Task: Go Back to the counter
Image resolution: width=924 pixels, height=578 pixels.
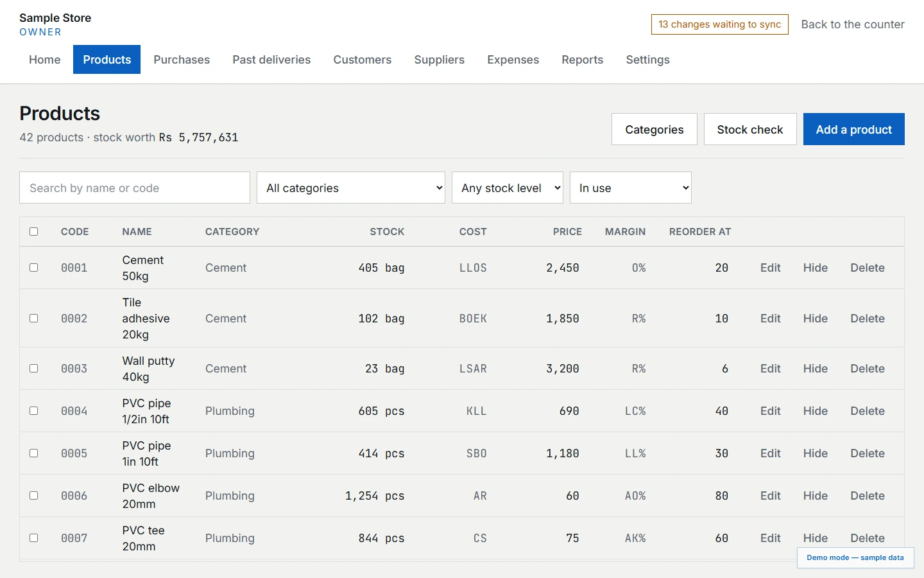Action: click(x=853, y=24)
